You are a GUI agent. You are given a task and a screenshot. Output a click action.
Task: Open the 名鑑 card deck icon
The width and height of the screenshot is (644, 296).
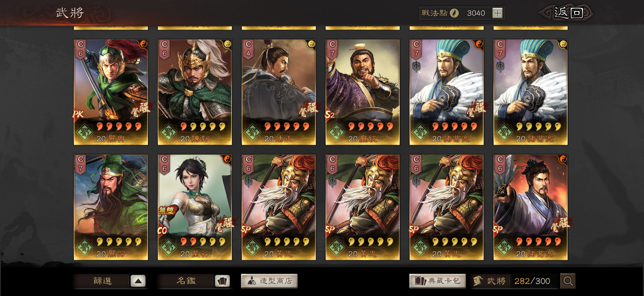[x=222, y=281]
